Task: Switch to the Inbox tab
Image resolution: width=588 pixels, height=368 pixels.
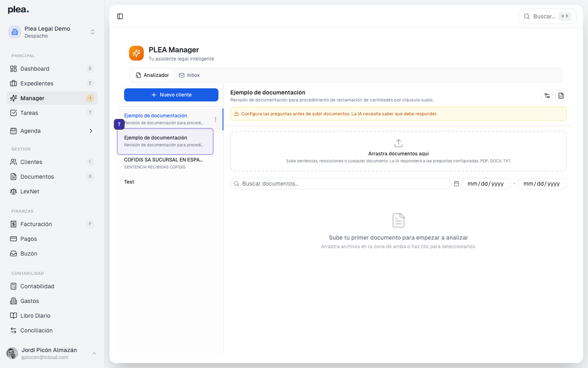Action: click(189, 75)
